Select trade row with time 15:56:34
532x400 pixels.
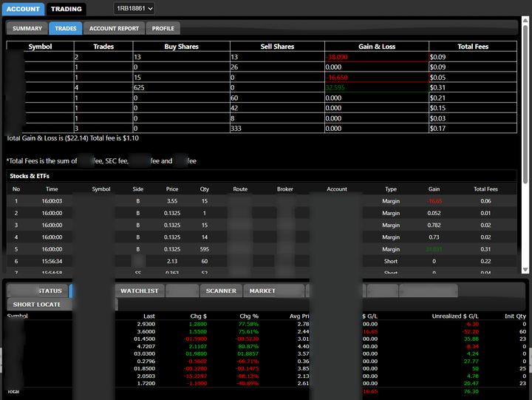pos(262,261)
